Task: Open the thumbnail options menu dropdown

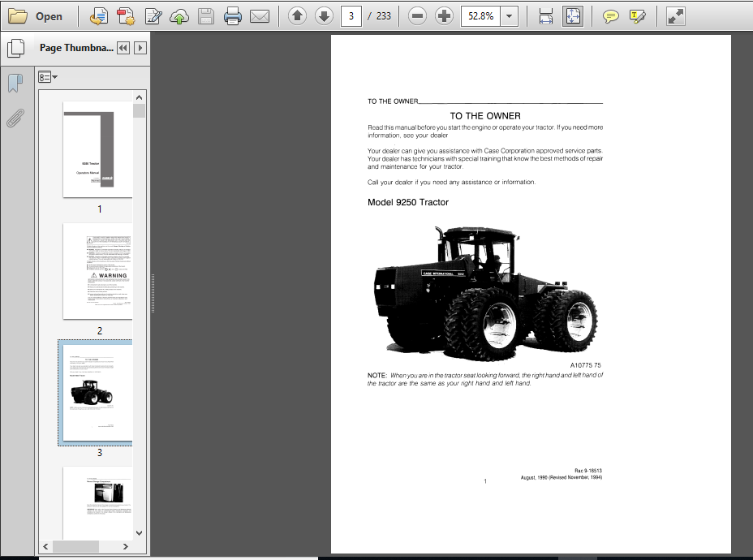Action: tap(48, 77)
